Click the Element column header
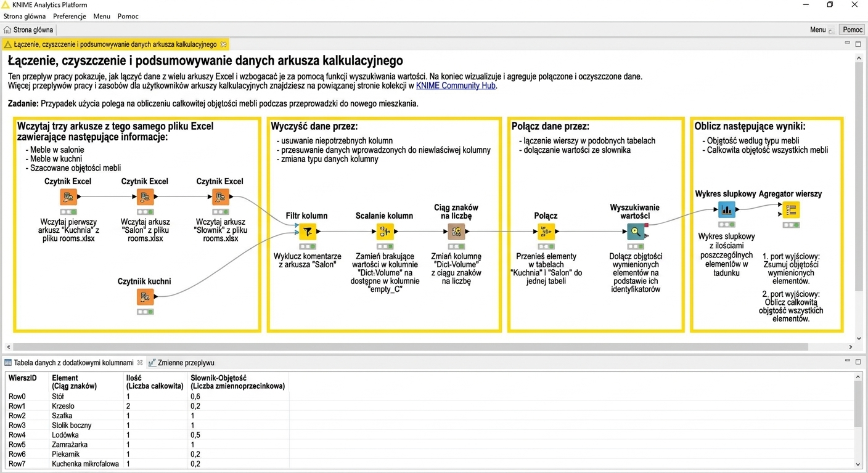 coord(74,382)
